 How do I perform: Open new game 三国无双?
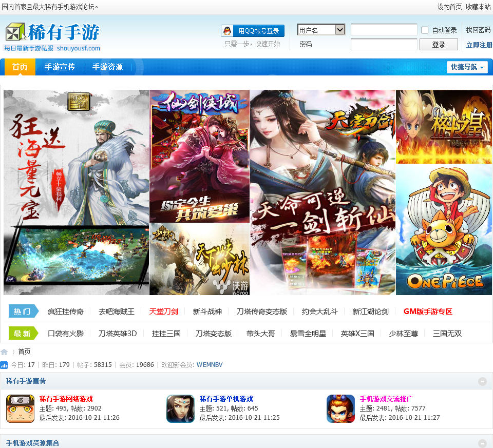point(447,334)
